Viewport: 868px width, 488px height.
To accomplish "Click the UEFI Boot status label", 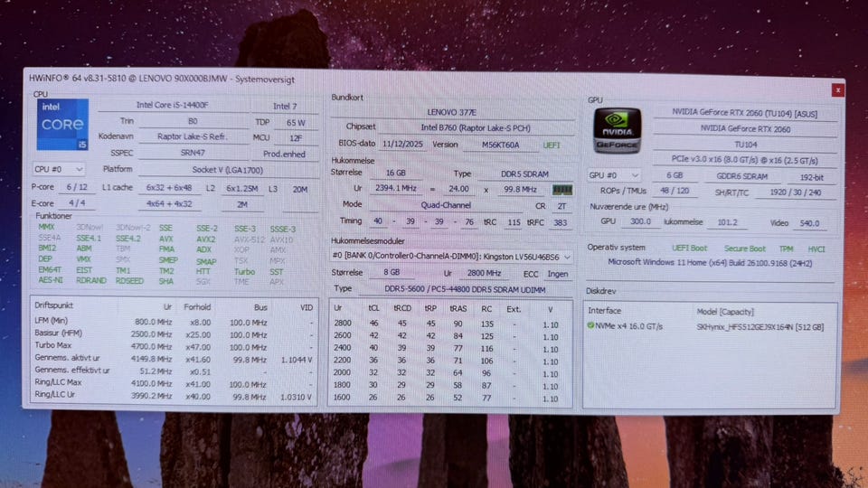I will pyautogui.click(x=689, y=249).
